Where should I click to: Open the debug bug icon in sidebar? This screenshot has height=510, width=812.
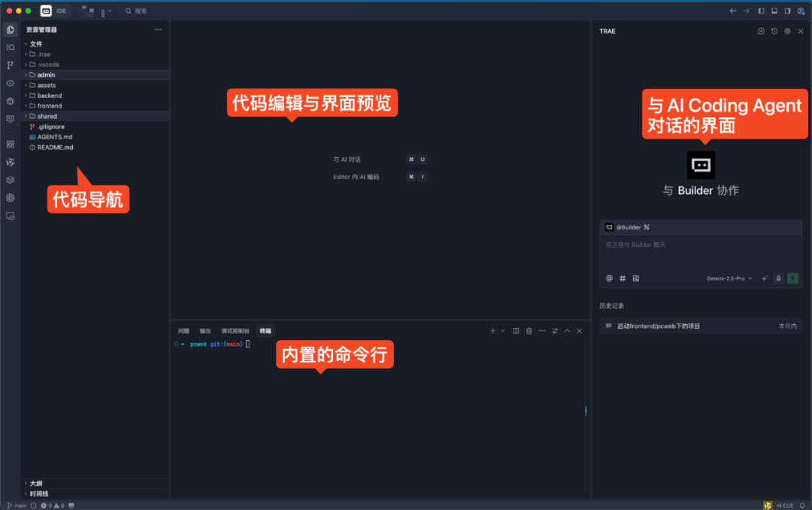[11, 102]
